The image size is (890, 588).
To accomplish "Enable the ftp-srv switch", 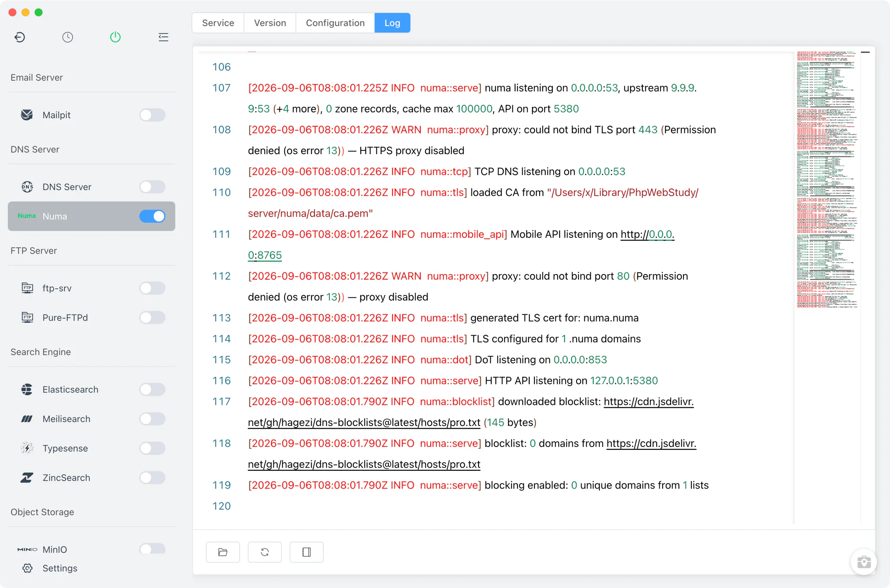I will pos(152,288).
